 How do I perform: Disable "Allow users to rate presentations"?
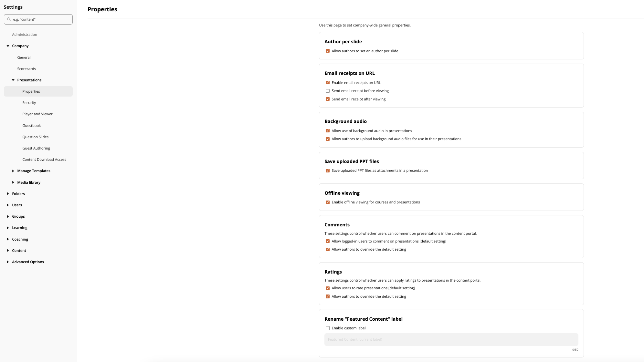tap(327, 288)
